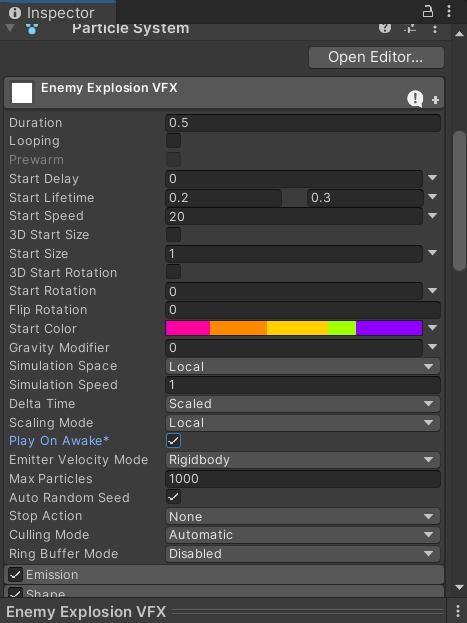The width and height of the screenshot is (467, 623).
Task: Open the Particle System preset settings icon
Action: [x=410, y=28]
